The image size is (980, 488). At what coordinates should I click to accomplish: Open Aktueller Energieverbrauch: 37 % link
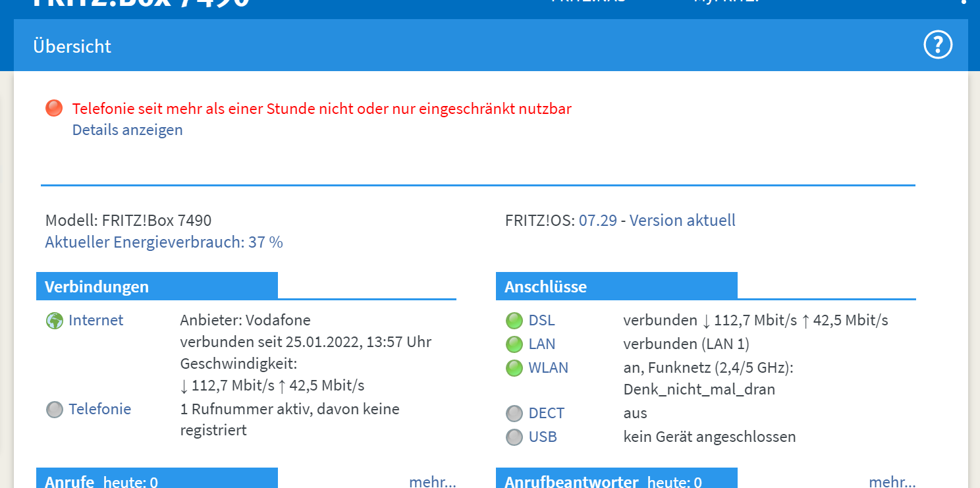[164, 242]
